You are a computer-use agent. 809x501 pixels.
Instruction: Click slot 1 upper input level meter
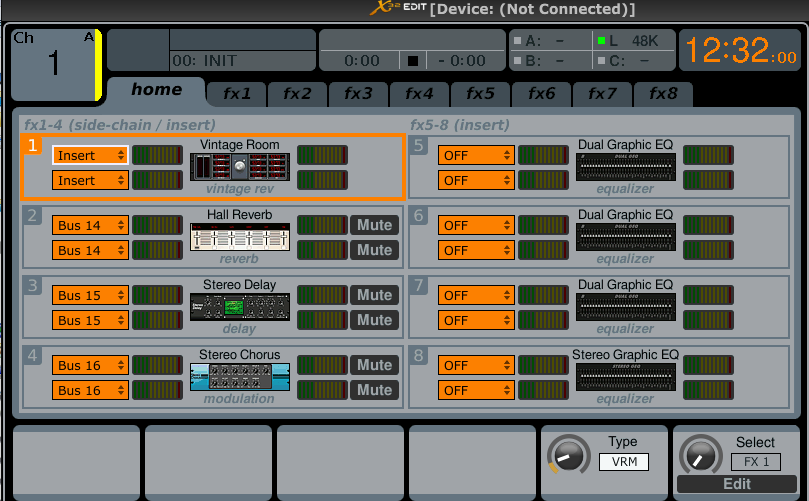157,155
